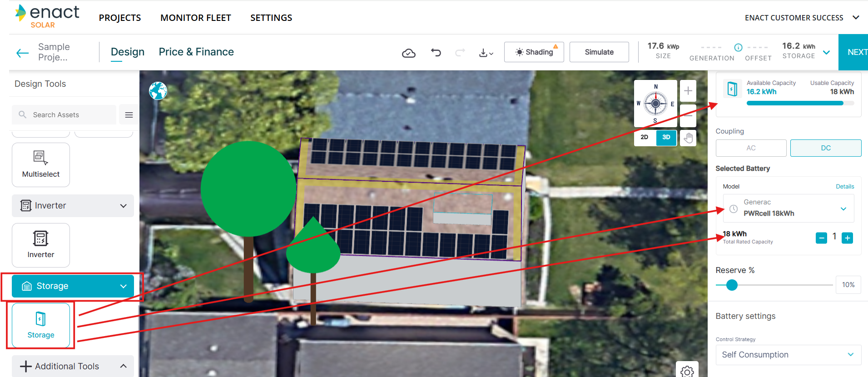Open battery Details link
Viewport: 868px width, 377px height.
845,186
